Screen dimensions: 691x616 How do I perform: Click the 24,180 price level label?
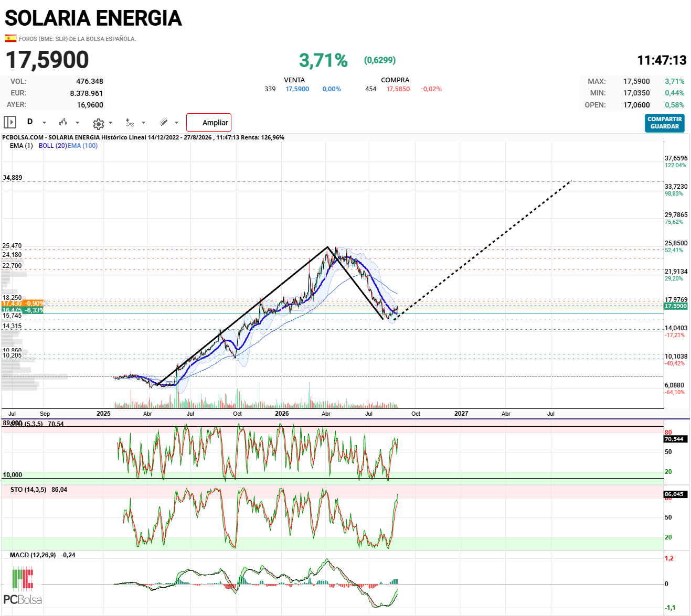tap(12, 255)
